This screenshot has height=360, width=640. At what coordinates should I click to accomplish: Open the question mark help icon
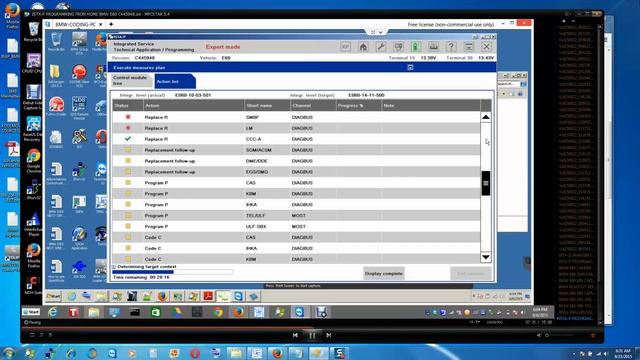click(451, 47)
